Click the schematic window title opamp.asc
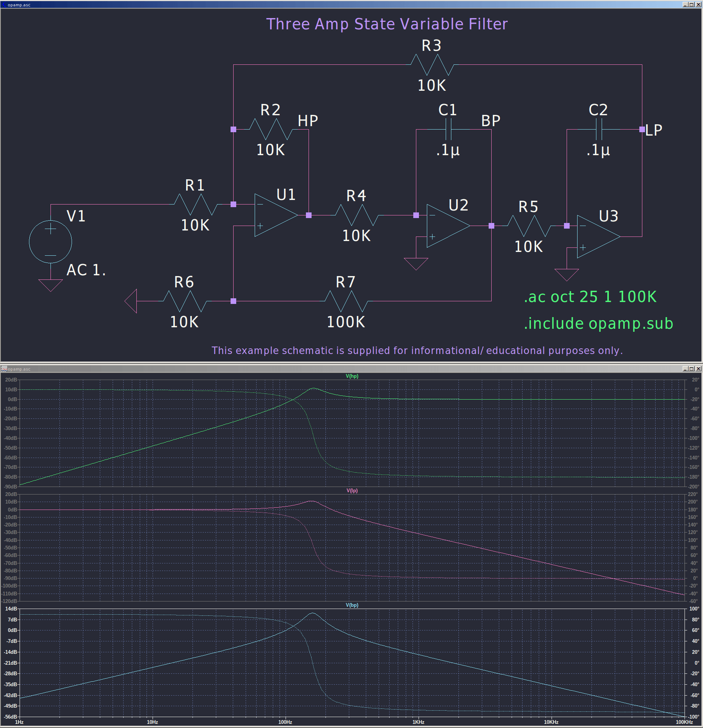Image resolution: width=703 pixels, height=728 pixels. point(19,5)
